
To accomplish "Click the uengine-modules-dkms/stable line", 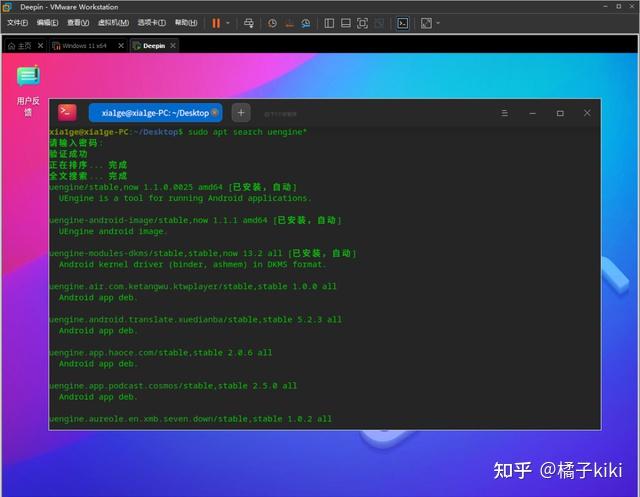I will (x=203, y=253).
